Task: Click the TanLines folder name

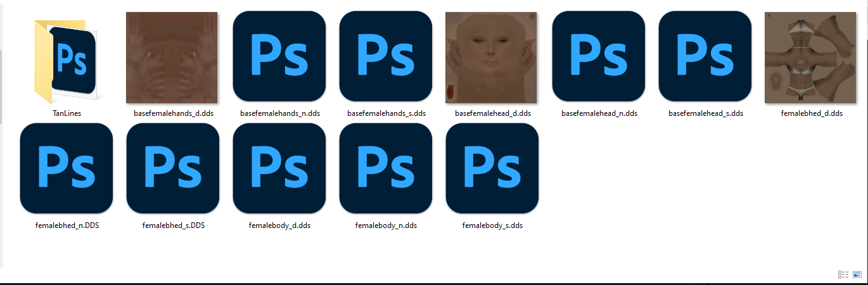Action: click(x=67, y=113)
